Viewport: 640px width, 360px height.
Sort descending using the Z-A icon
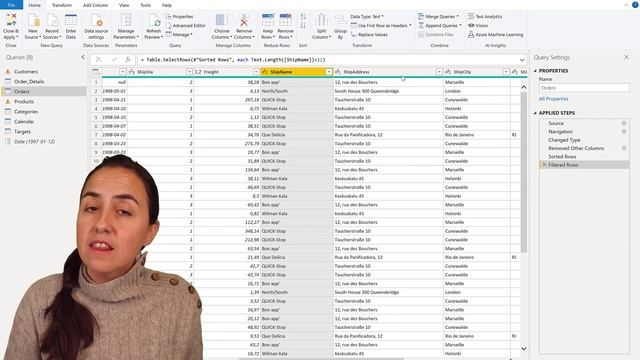(303, 25)
